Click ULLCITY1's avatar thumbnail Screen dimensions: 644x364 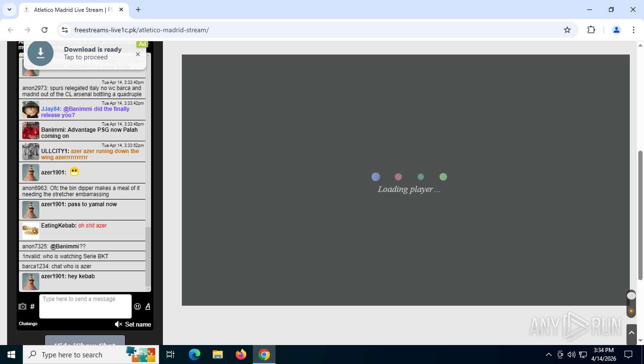pos(31,152)
